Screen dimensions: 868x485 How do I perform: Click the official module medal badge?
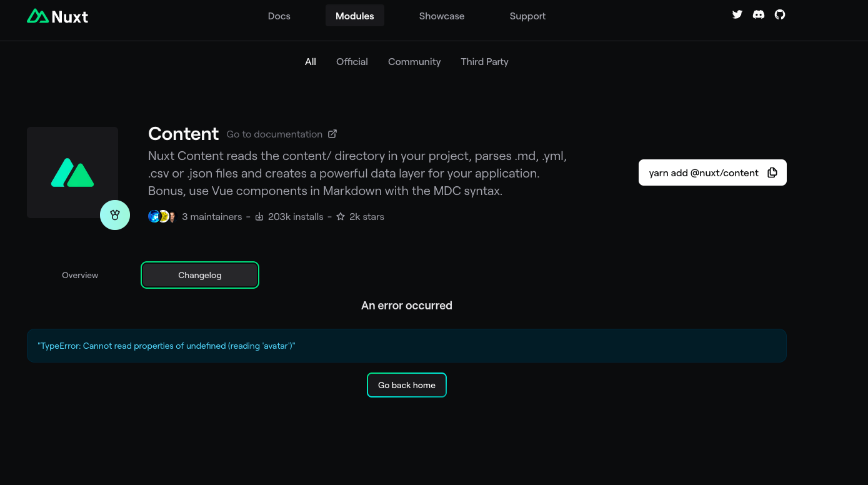coord(115,215)
